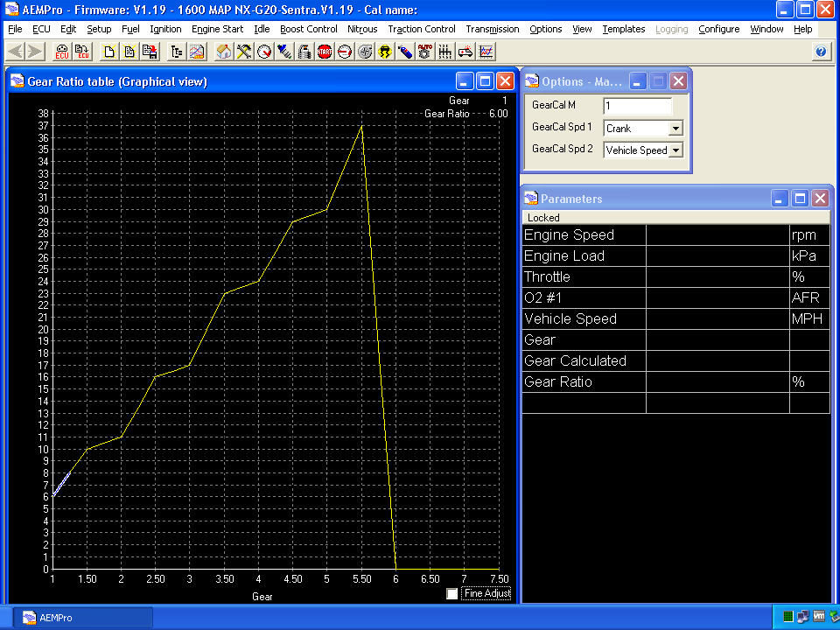Click the Locked header in Parameters window

(x=676, y=218)
